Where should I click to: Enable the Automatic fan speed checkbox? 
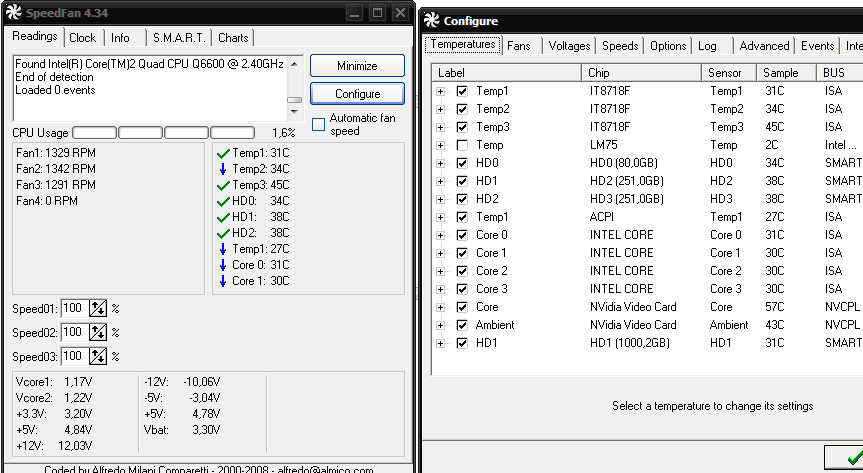coord(318,124)
